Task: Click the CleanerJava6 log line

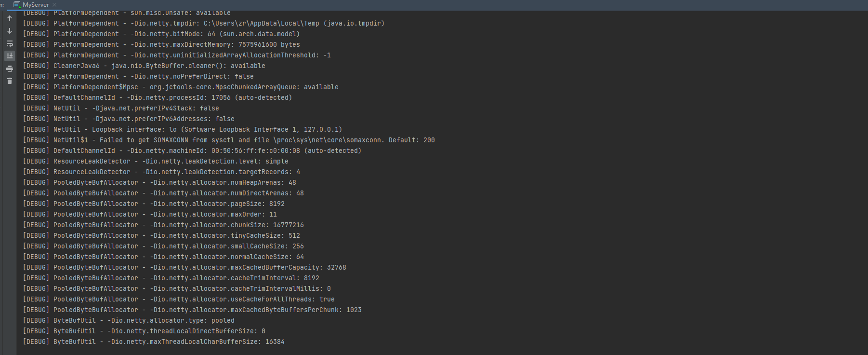Action: 144,66
